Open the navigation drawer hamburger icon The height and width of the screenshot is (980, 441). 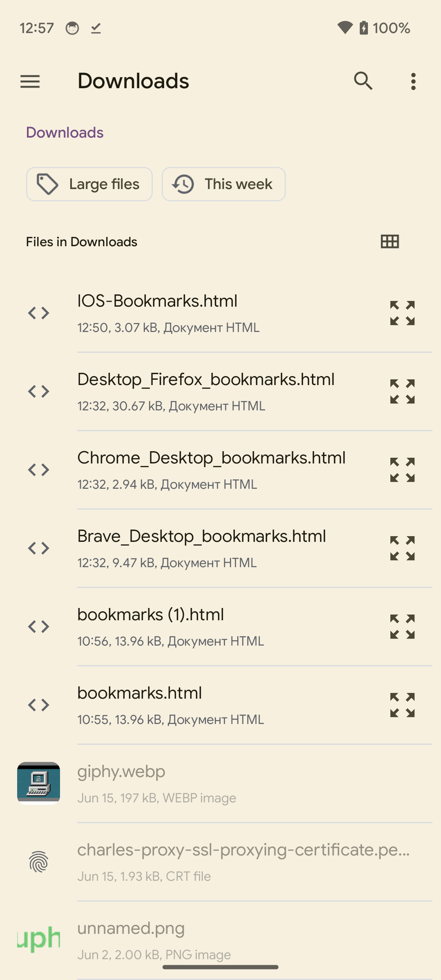point(30,82)
